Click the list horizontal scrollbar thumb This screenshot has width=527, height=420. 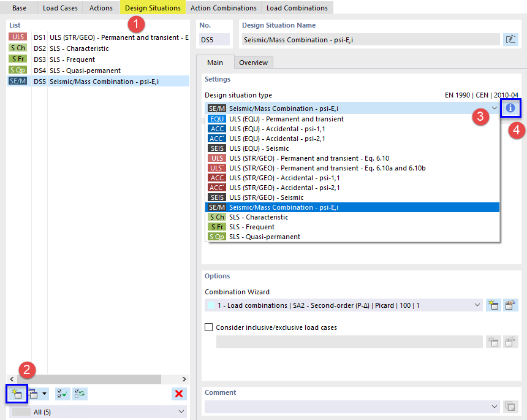click(x=88, y=379)
